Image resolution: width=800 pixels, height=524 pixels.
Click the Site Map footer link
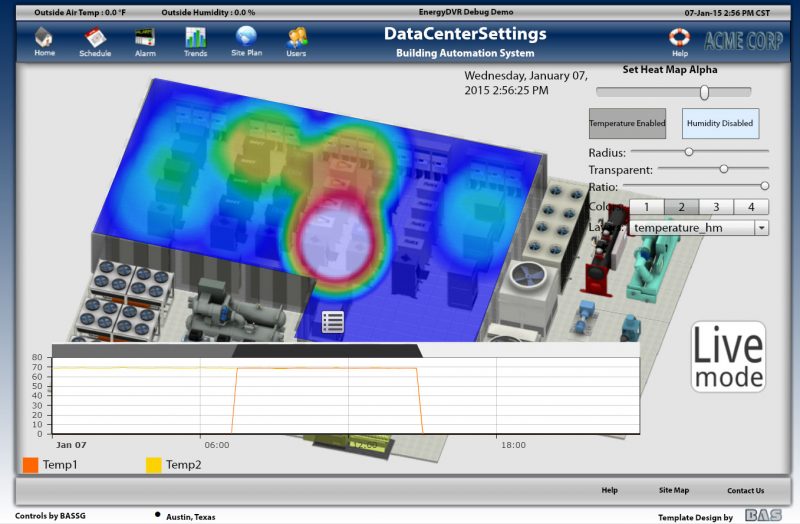[673, 490]
